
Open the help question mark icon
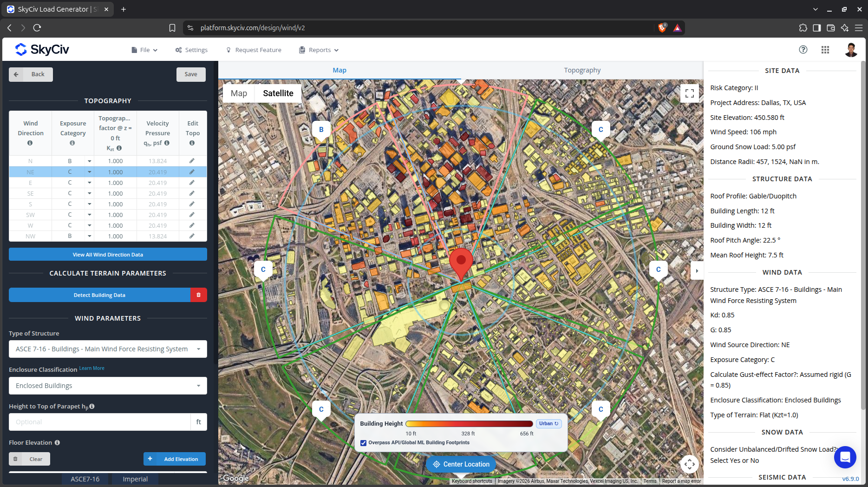tap(803, 50)
